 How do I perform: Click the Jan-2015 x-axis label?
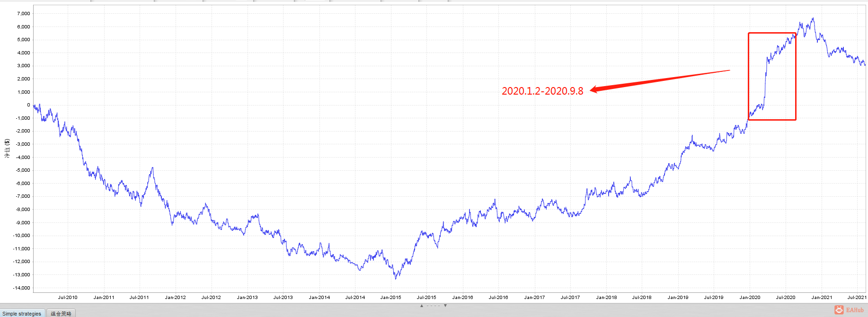[390, 298]
